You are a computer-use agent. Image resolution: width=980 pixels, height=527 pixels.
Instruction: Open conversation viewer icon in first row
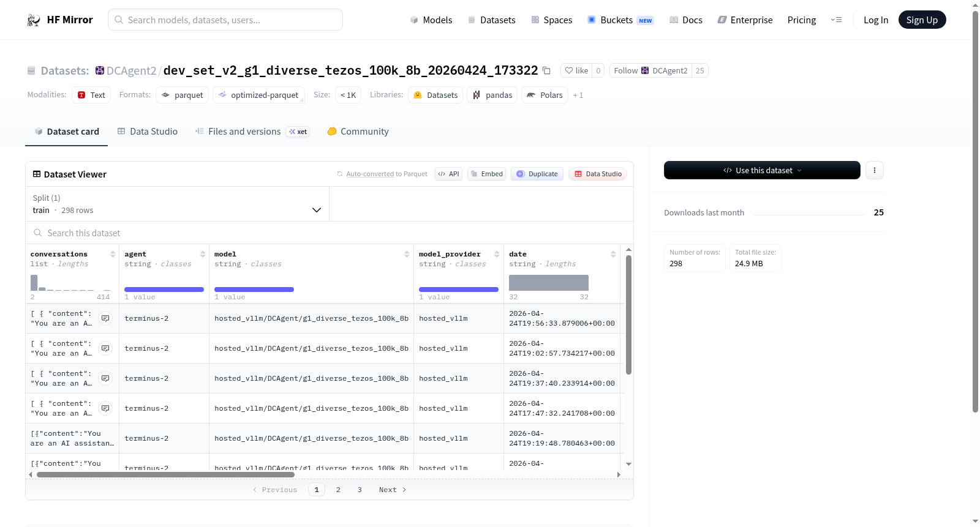[x=105, y=318]
